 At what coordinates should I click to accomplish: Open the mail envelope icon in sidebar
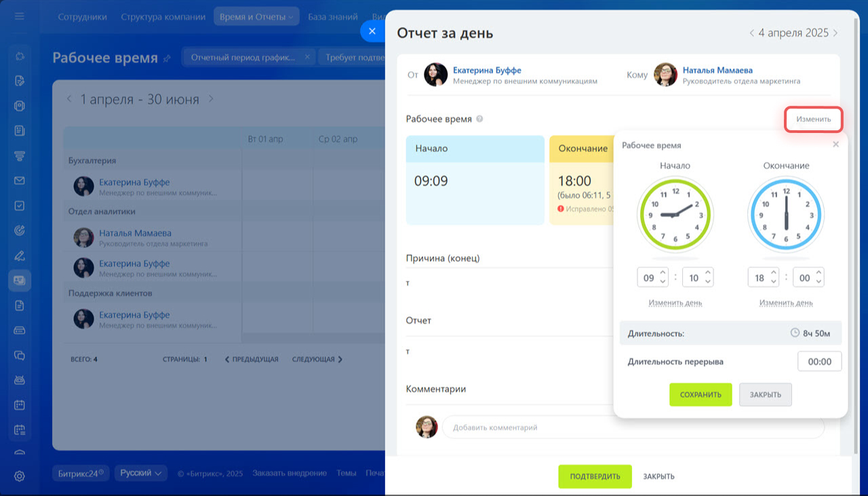click(20, 180)
